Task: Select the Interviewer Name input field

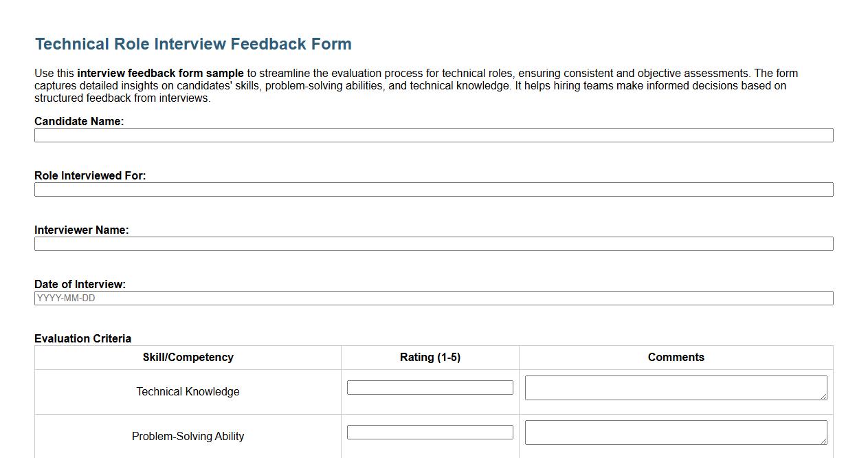Action: click(433, 243)
